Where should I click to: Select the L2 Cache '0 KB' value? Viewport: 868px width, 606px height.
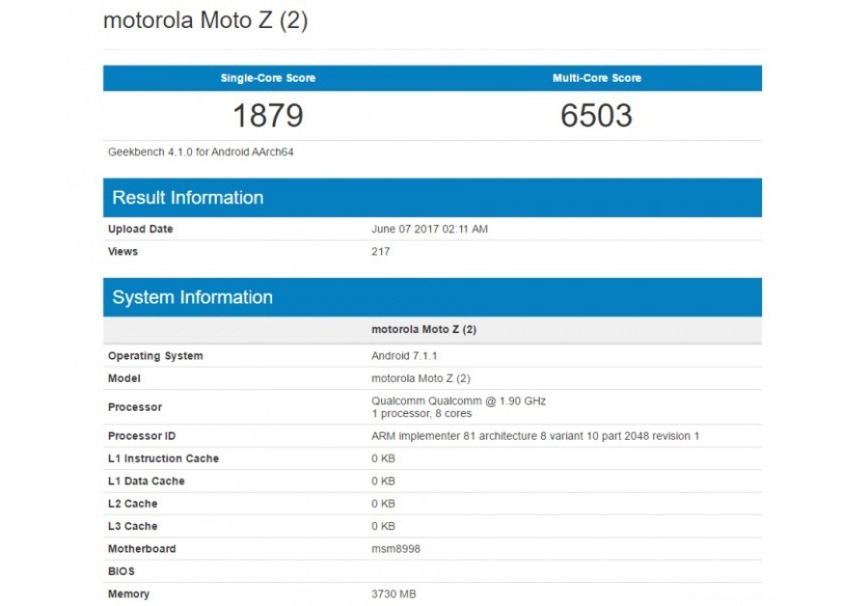point(383,504)
